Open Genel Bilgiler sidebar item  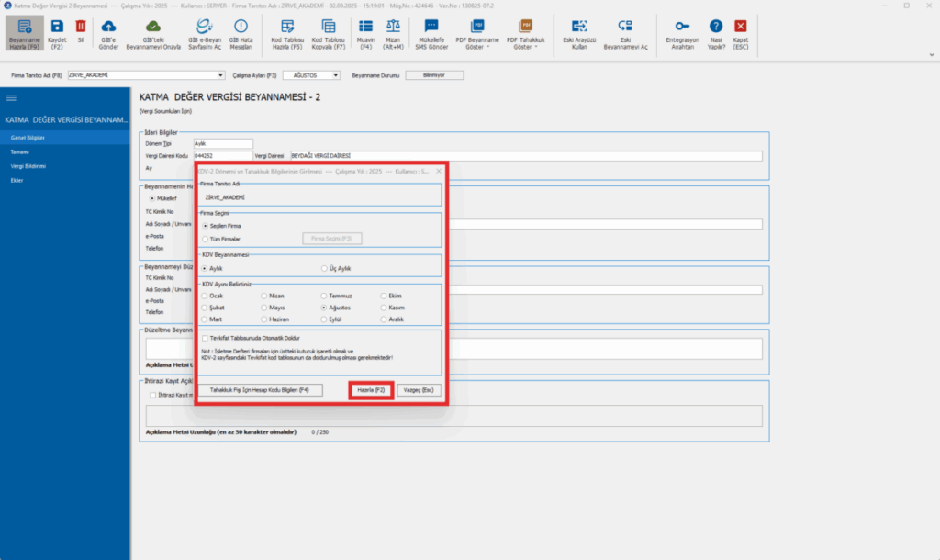(65, 138)
